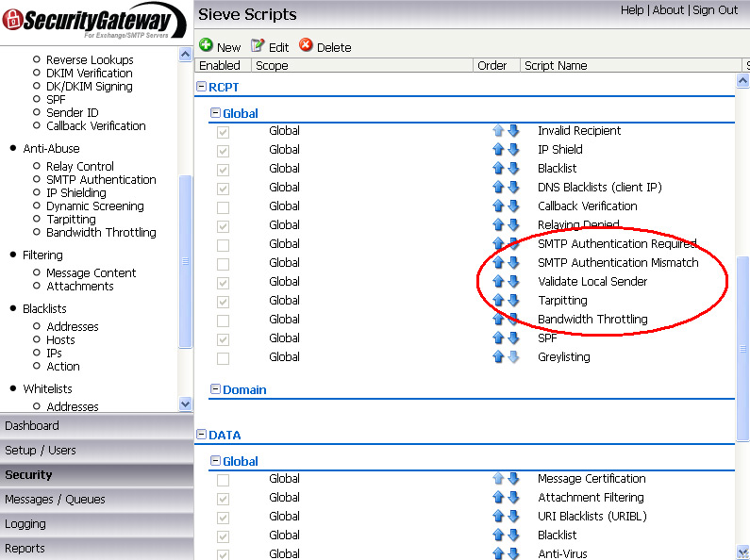Viewport: 750px width, 560px height.
Task: Move Relaying Denied script up
Action: [498, 224]
